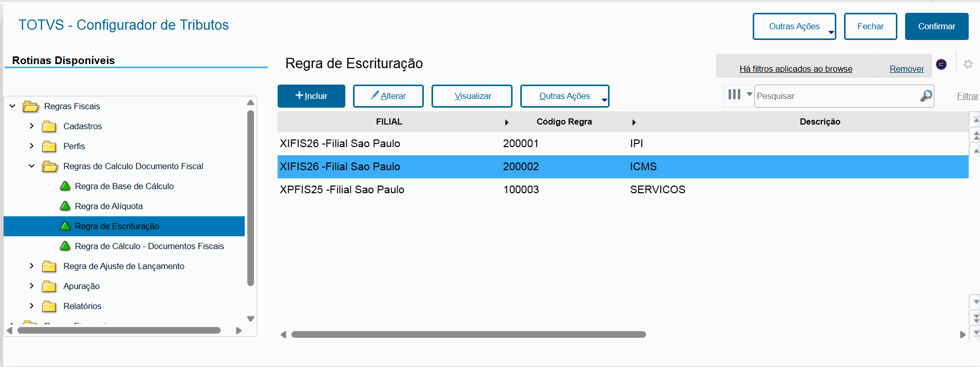Open the column layout icon
The height and width of the screenshot is (367, 980).
[x=734, y=95]
